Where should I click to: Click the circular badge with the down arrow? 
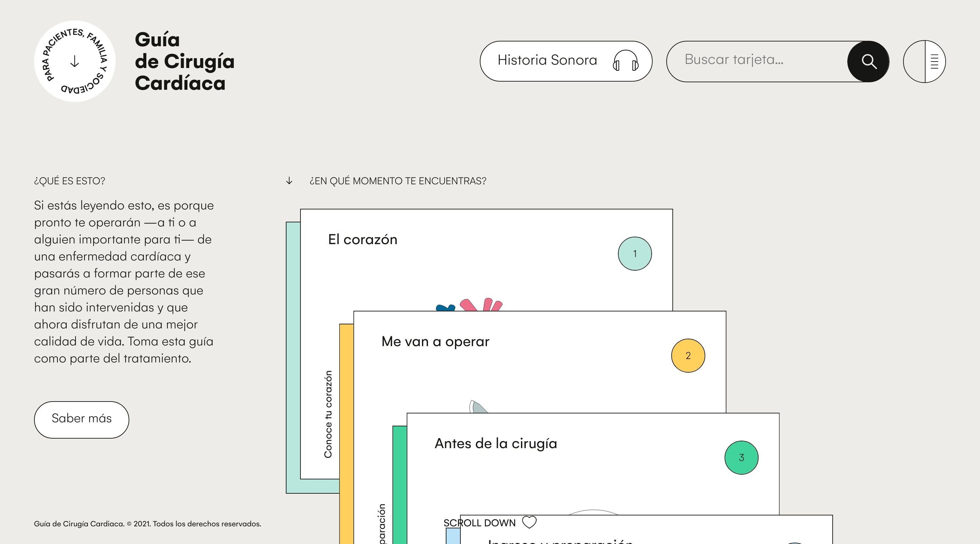click(75, 61)
